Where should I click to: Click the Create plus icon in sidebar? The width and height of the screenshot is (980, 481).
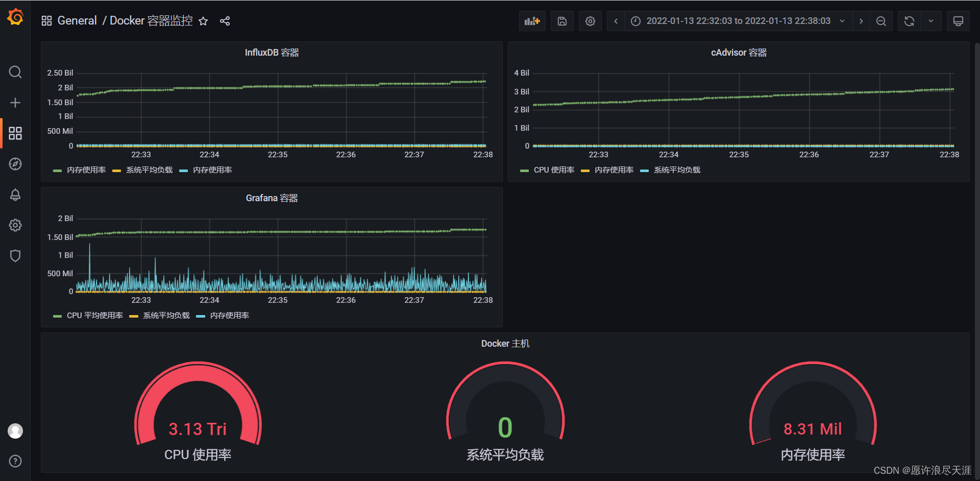coord(15,103)
